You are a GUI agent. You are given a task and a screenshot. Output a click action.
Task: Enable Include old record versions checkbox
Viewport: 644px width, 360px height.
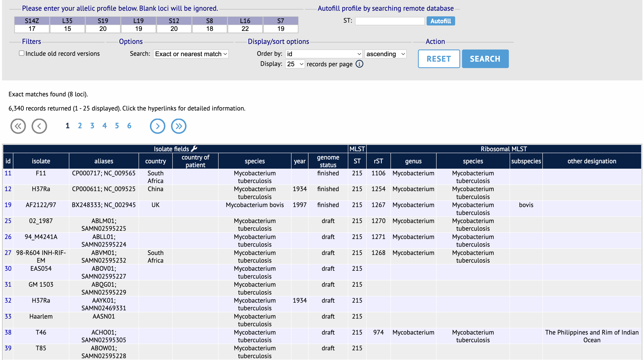pyautogui.click(x=22, y=53)
